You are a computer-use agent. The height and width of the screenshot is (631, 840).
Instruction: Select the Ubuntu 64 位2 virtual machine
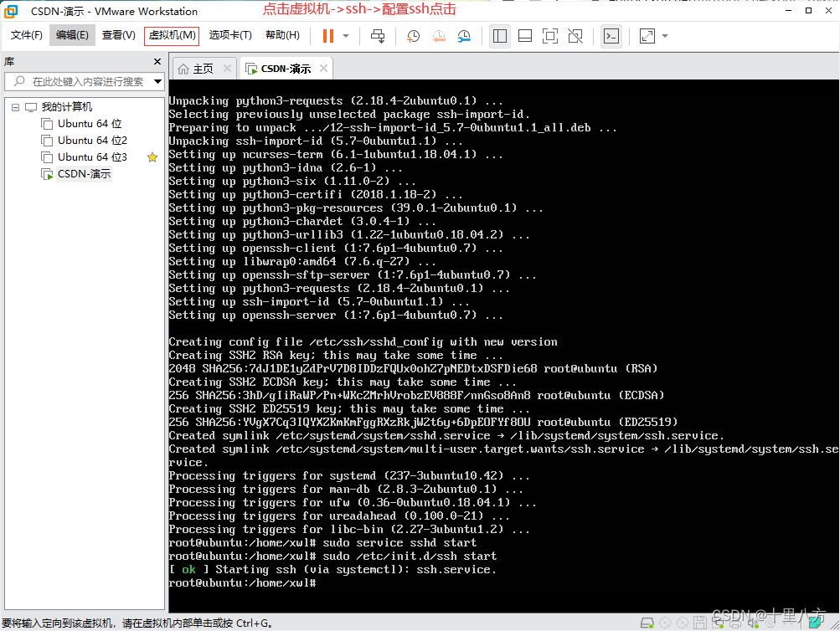[x=92, y=141]
